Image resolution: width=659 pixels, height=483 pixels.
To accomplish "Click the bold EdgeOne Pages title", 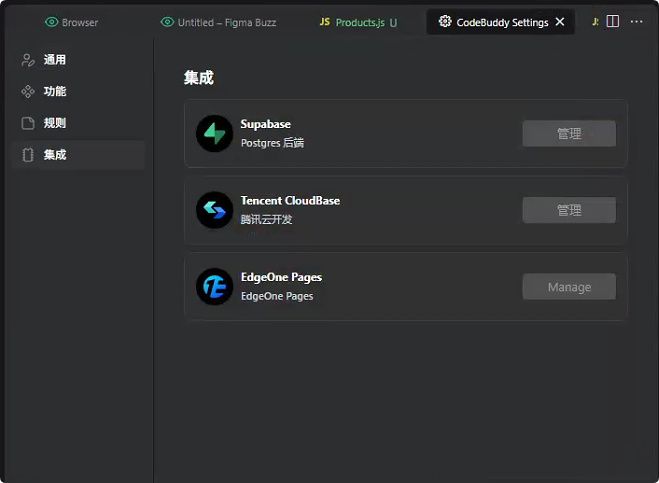I will (x=281, y=277).
